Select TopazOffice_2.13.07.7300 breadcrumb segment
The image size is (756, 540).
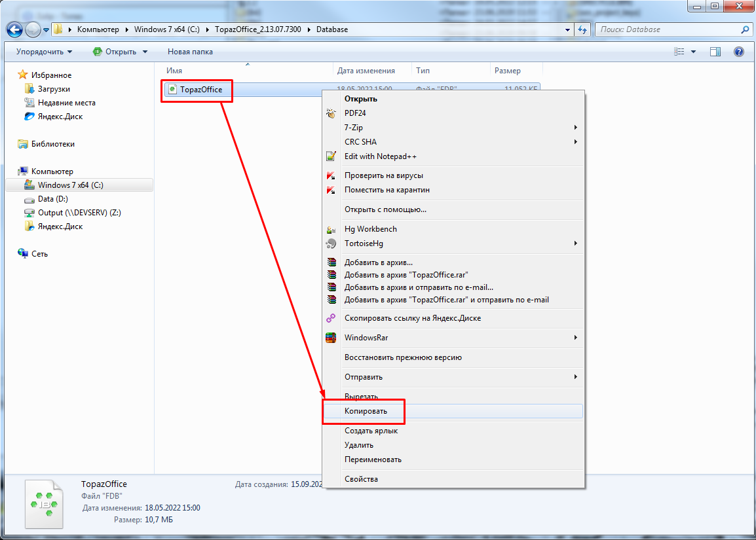258,29
